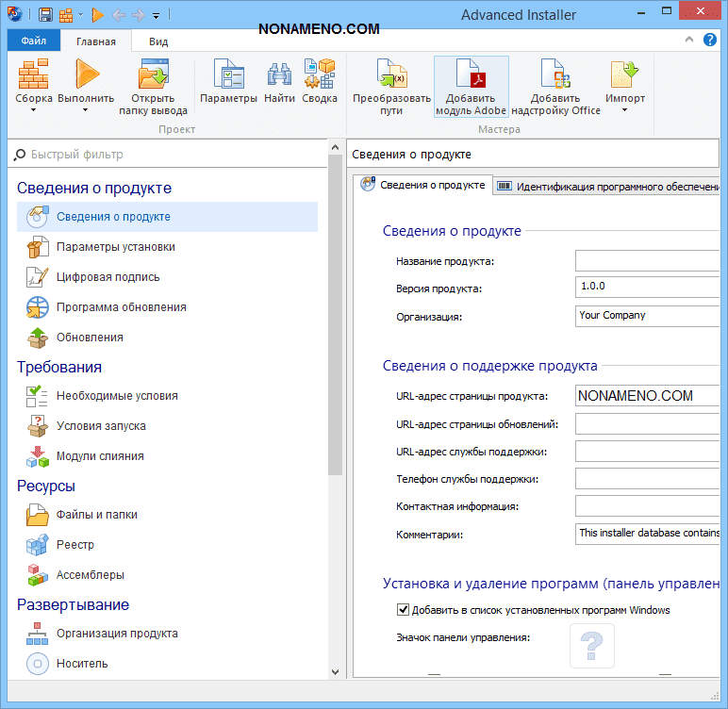This screenshot has height=709, width=728.
Task: Expand the Сборка dropdown arrow
Action: pyautogui.click(x=34, y=110)
